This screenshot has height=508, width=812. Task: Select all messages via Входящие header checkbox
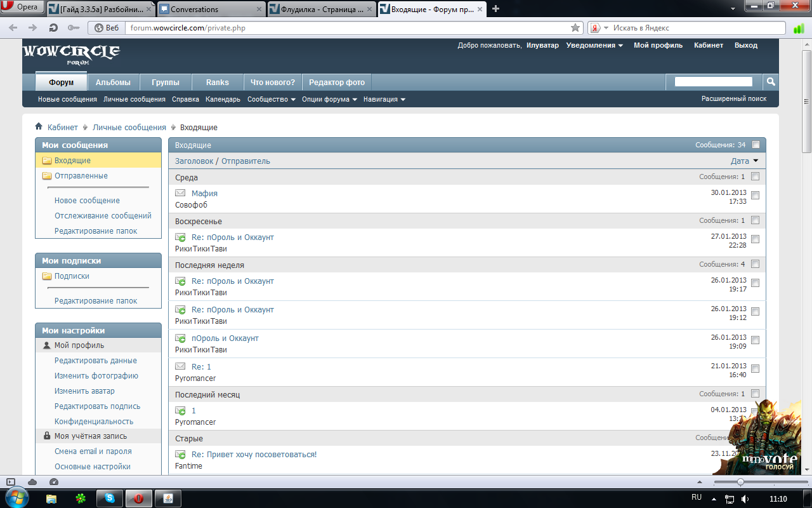coord(755,145)
